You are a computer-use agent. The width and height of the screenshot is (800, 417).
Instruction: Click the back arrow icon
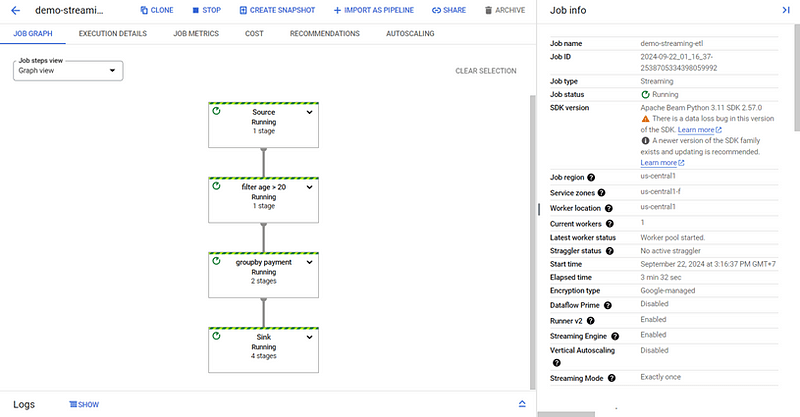15,10
